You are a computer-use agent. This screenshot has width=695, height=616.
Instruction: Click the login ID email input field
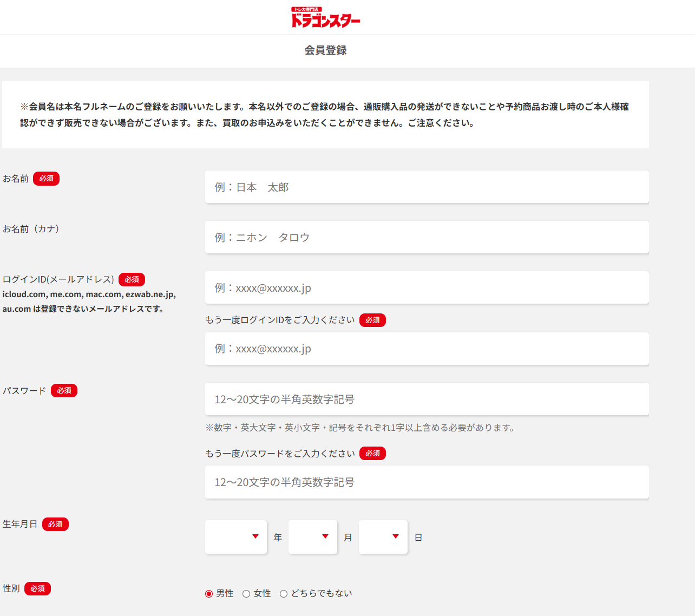pyautogui.click(x=427, y=288)
